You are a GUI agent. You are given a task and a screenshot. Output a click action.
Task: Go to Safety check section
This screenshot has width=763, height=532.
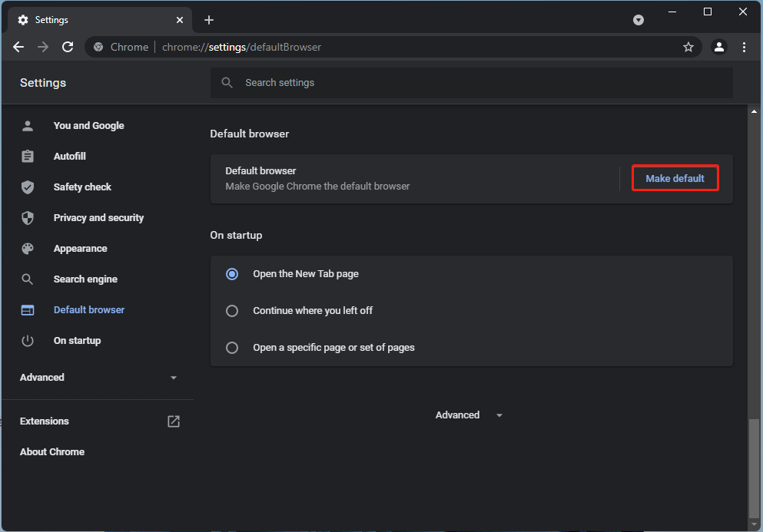coord(82,187)
